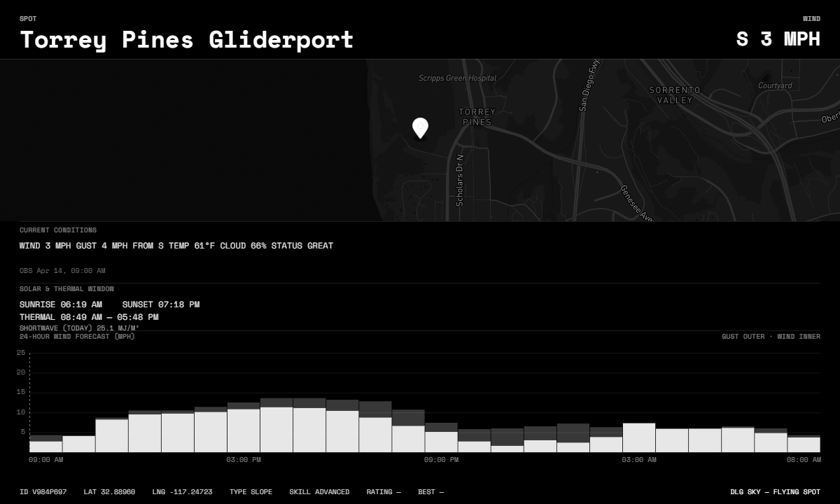
Task: Click the Genesee Ave road label
Action: point(636,204)
